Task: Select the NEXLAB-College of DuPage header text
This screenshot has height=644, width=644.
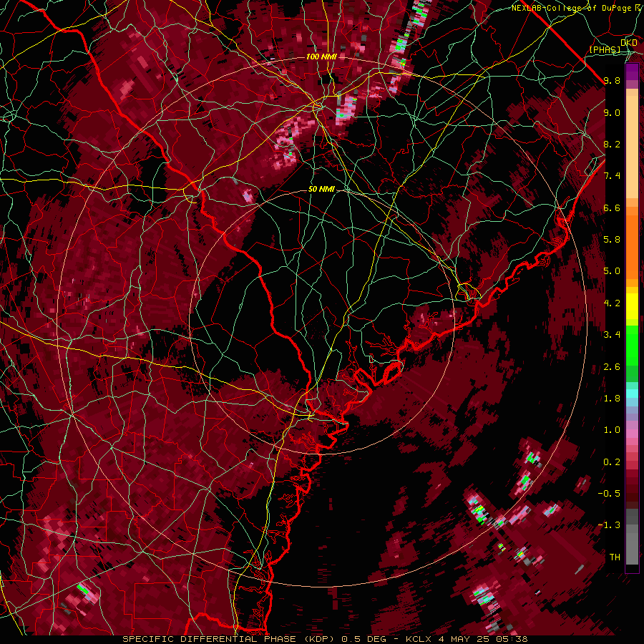Action: (571, 8)
